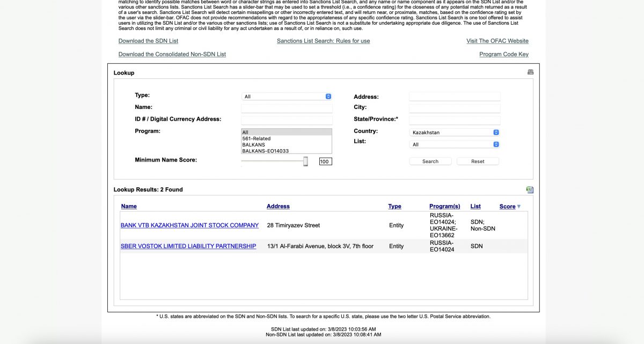Open BANK VTB KAZAKHSTAN JOINT STOCK COMPANY entry
The image size is (644, 344).
click(189, 225)
